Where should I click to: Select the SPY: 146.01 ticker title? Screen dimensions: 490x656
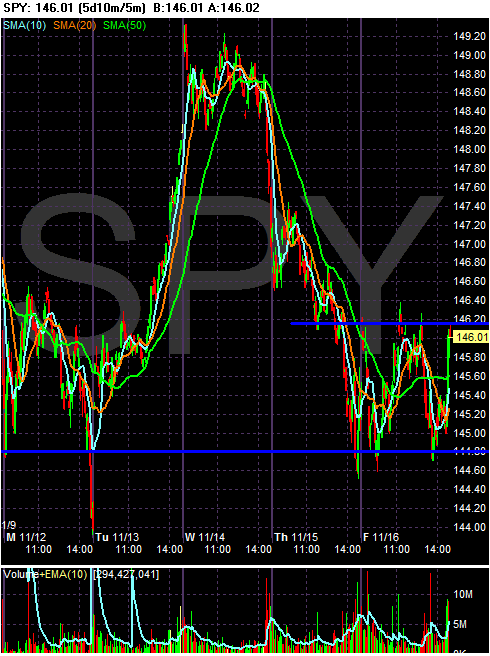[38, 8]
